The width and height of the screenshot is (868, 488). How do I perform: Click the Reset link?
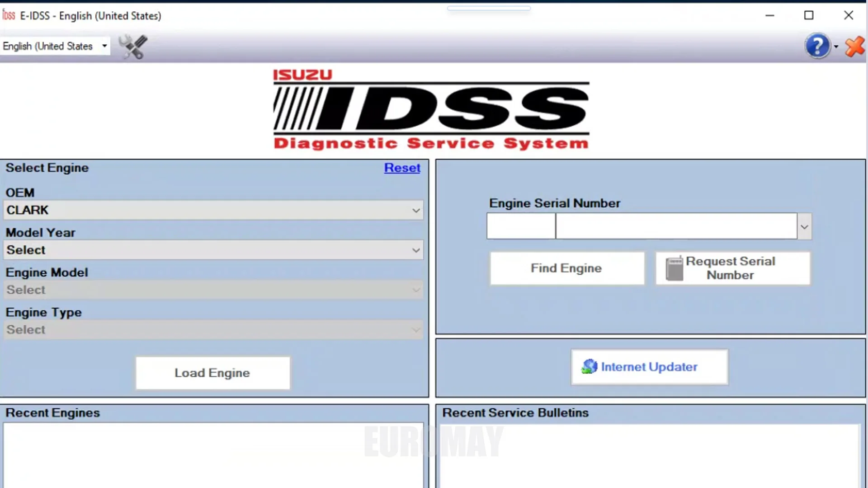(x=402, y=168)
